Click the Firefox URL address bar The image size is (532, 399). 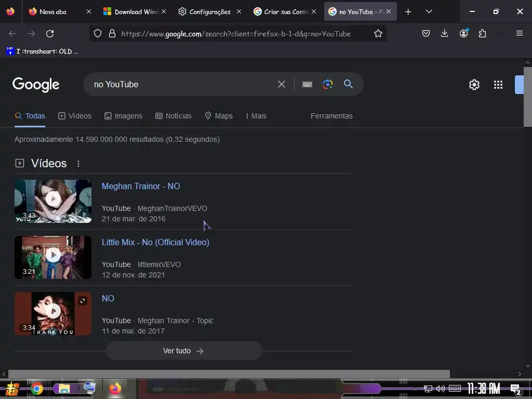click(x=236, y=34)
